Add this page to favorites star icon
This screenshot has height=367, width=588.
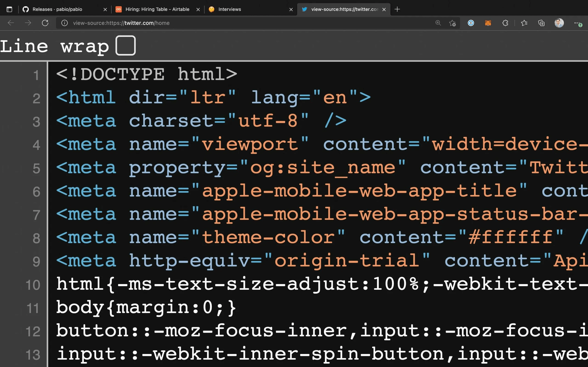452,23
